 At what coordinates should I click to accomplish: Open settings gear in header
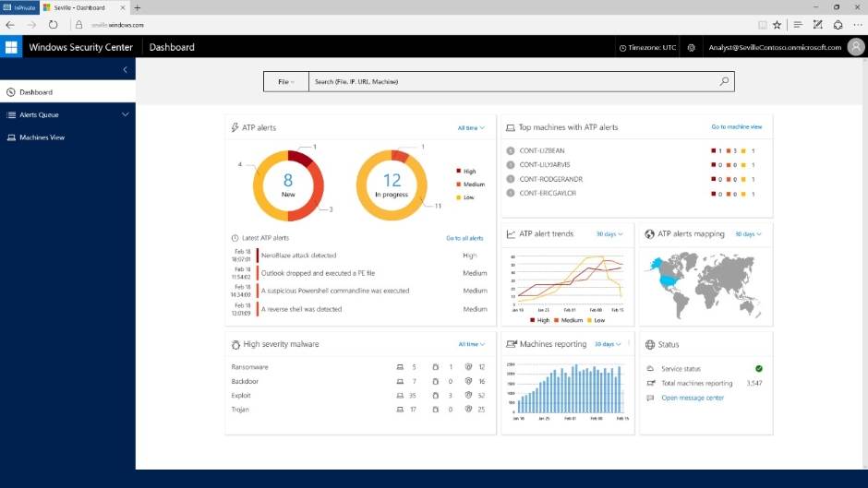691,47
